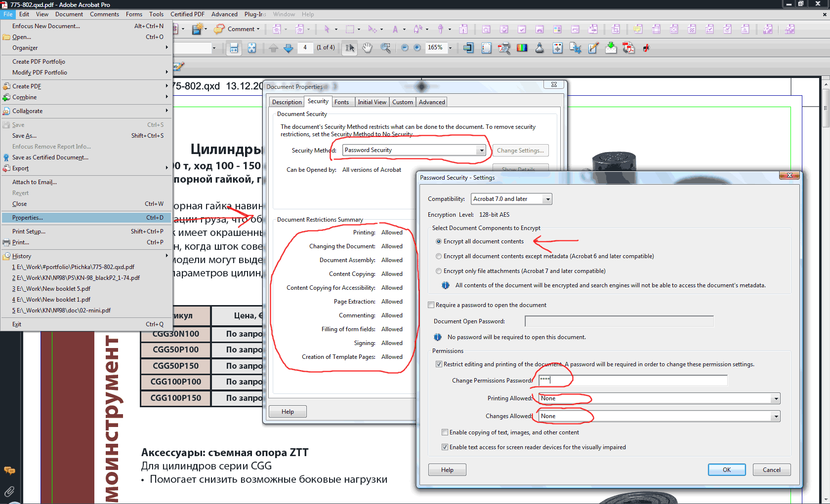Click Help in Document Properties dialog
This screenshot has width=830, height=504.
[288, 412]
